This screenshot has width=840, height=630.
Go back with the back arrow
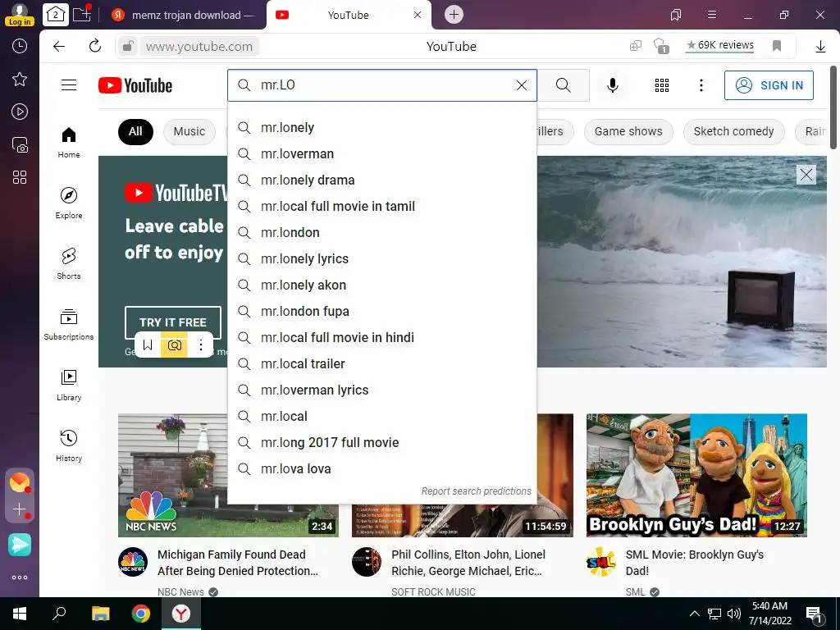pyautogui.click(x=59, y=47)
